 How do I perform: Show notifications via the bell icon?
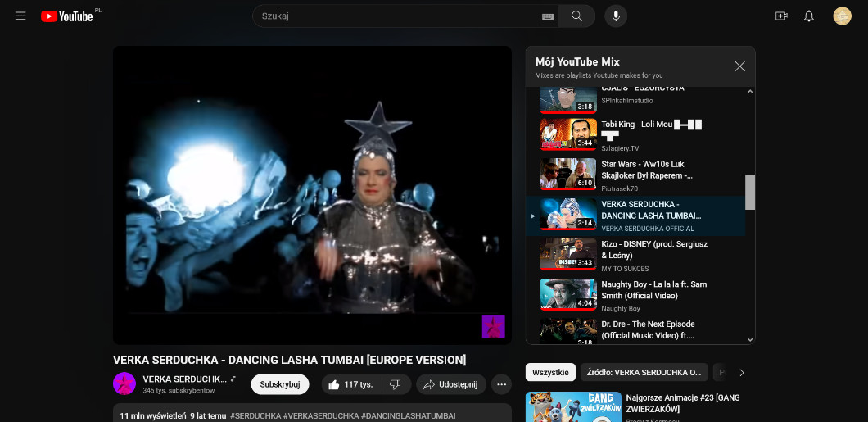(809, 16)
